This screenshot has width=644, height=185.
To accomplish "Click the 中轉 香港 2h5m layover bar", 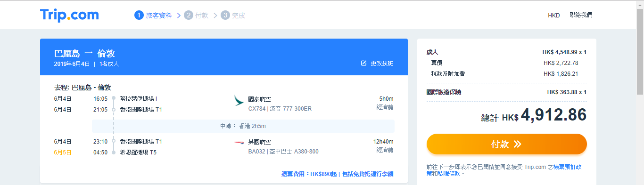I will tap(243, 126).
